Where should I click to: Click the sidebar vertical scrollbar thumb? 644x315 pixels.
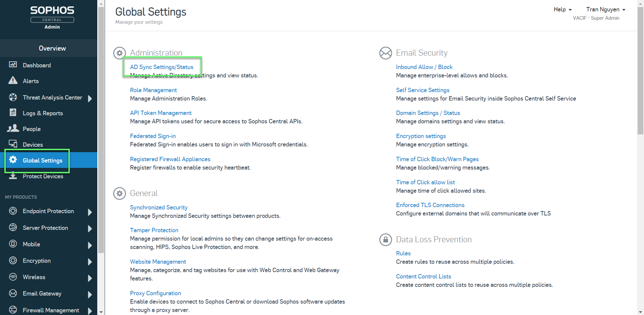click(101, 130)
